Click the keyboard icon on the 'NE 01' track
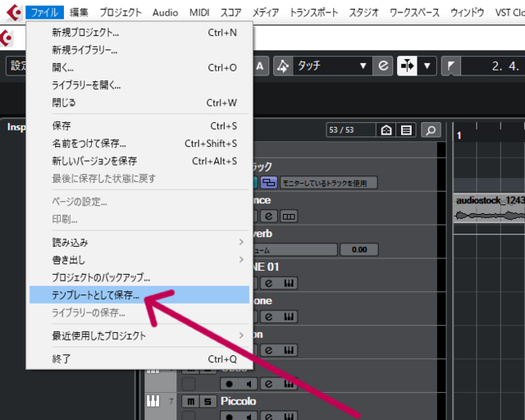Image resolution: width=525 pixels, height=420 pixels. click(x=289, y=283)
